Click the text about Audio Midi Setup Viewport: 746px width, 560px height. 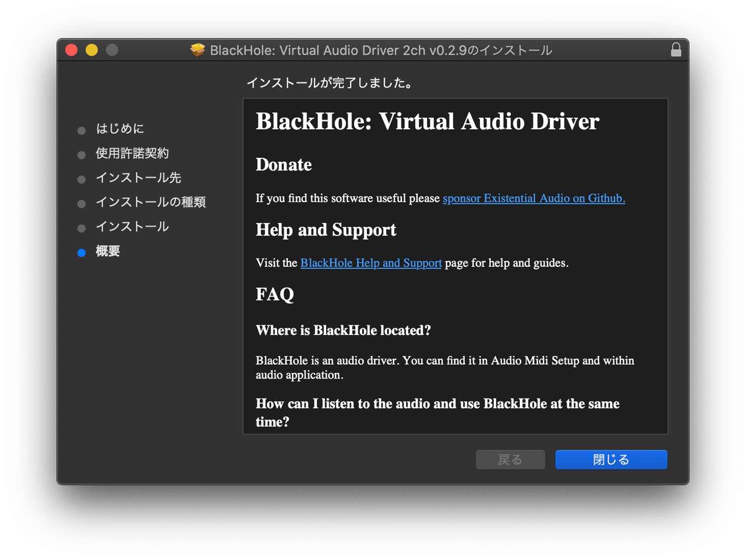(445, 368)
